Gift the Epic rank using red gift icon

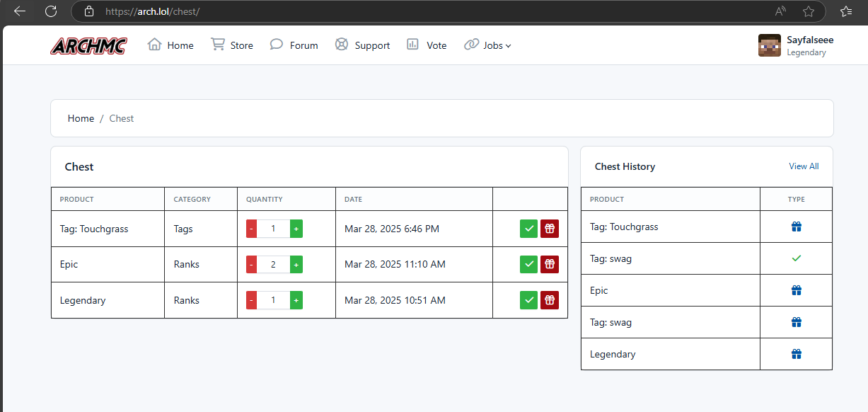pos(550,264)
